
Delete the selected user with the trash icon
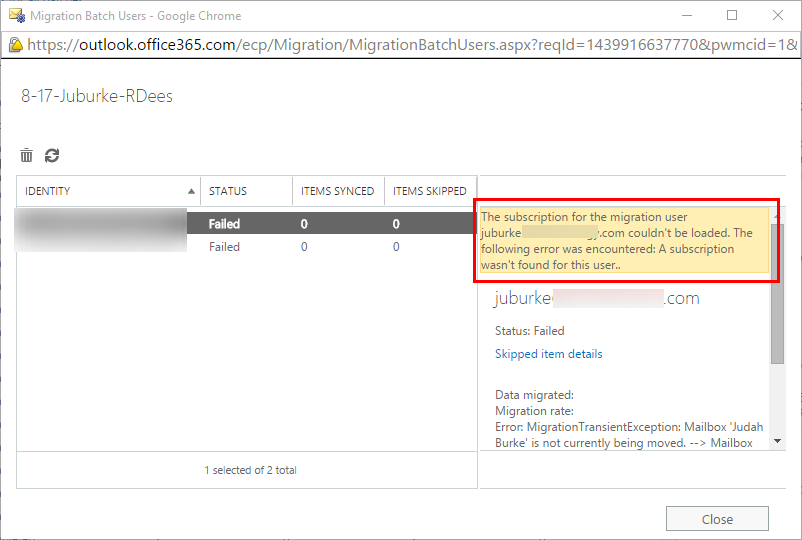27,155
